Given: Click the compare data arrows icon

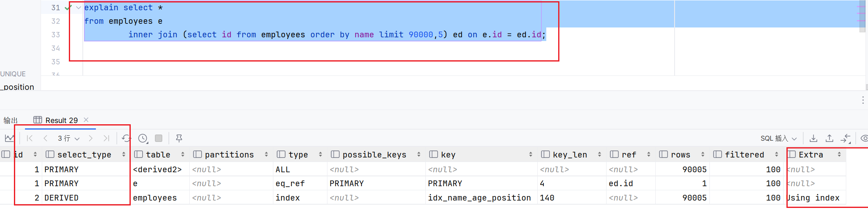Looking at the screenshot, I should click(x=845, y=139).
